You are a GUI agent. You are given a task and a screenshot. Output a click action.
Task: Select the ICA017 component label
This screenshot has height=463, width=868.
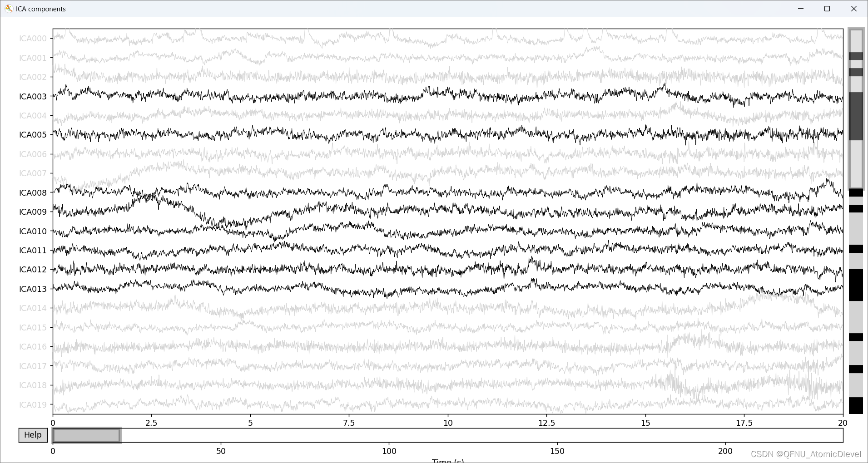[33, 366]
